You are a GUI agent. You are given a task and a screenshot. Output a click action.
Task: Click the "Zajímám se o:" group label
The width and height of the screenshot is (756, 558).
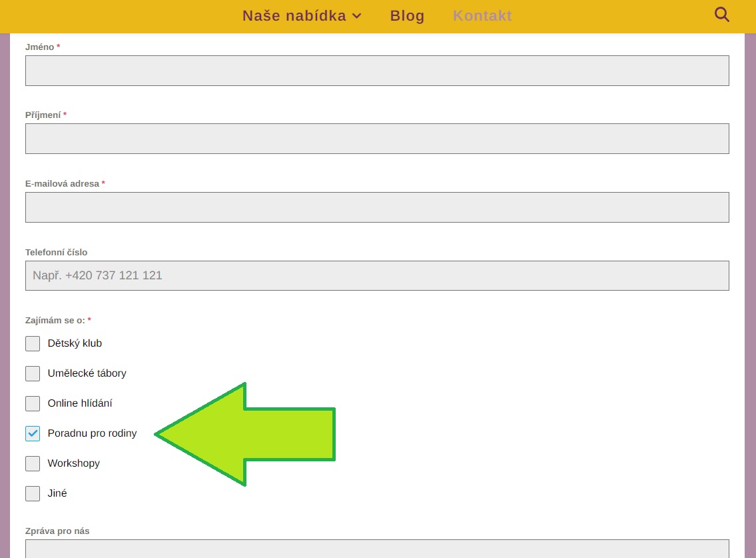55,321
